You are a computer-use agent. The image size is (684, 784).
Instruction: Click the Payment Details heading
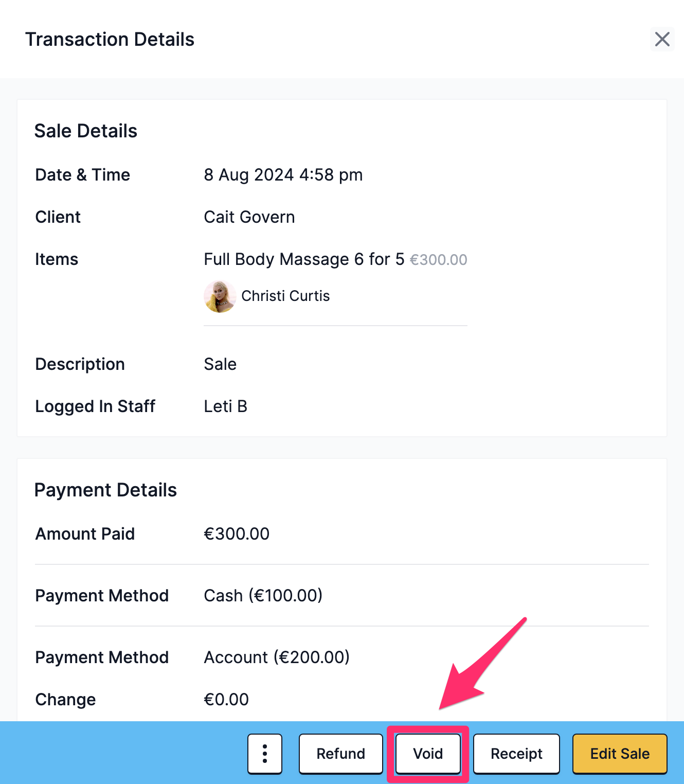(x=105, y=490)
